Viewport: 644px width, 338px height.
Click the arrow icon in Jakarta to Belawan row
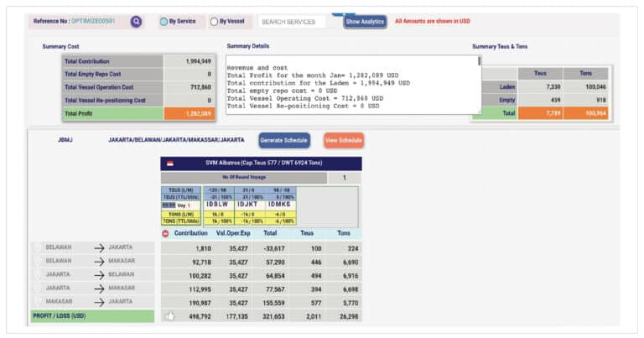click(99, 274)
